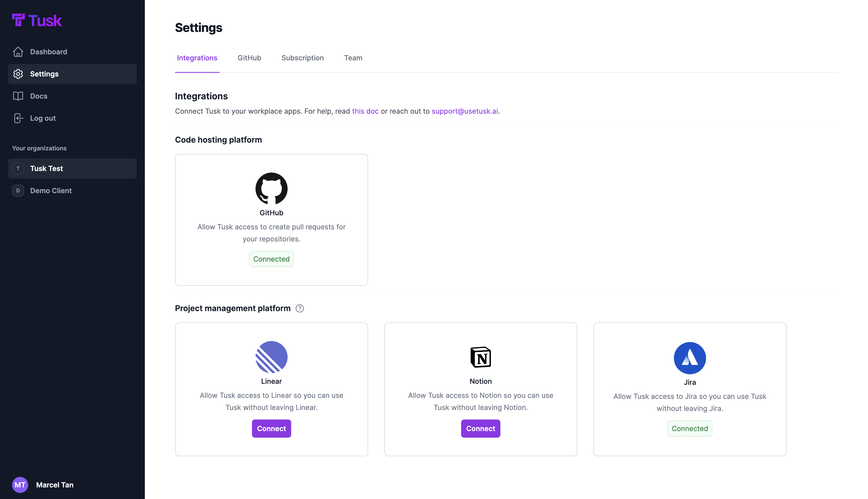Image resolution: width=868 pixels, height=499 pixels.
Task: Click the Settings page heading
Action: 198,28
